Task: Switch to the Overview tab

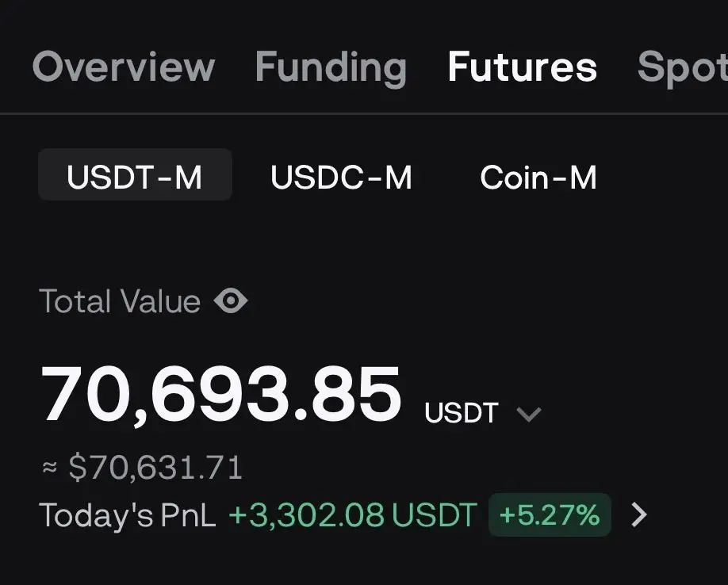Action: (x=124, y=67)
